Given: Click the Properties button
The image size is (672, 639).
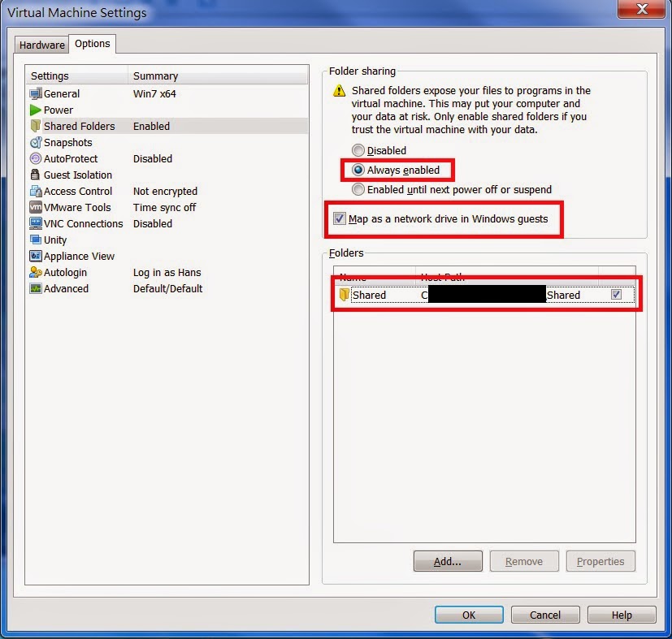Looking at the screenshot, I should point(600,561).
